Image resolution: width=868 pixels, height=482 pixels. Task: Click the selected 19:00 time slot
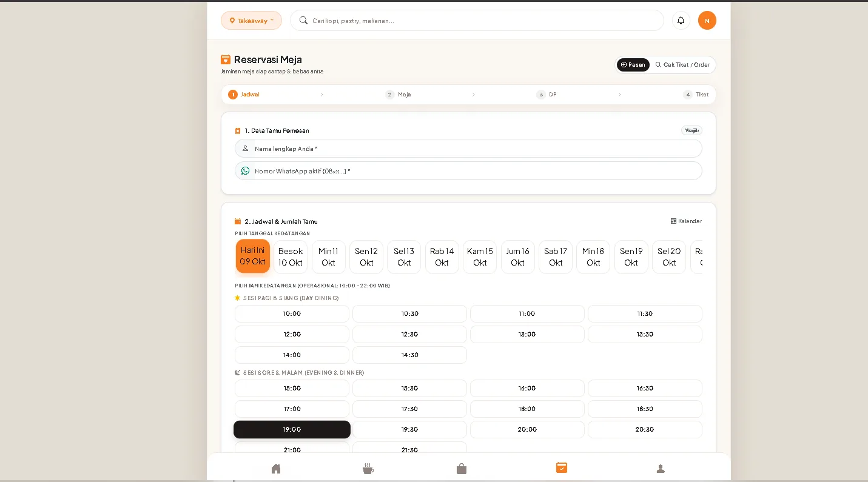point(292,429)
